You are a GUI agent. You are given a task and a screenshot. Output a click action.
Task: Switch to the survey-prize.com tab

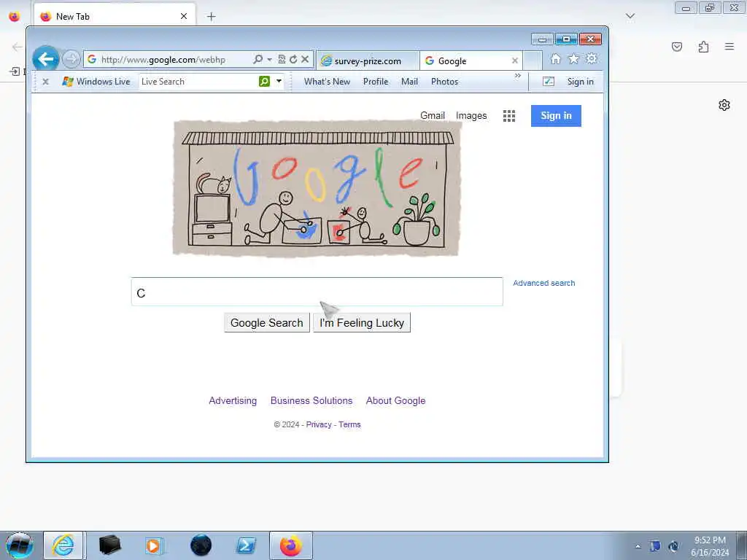(368, 61)
